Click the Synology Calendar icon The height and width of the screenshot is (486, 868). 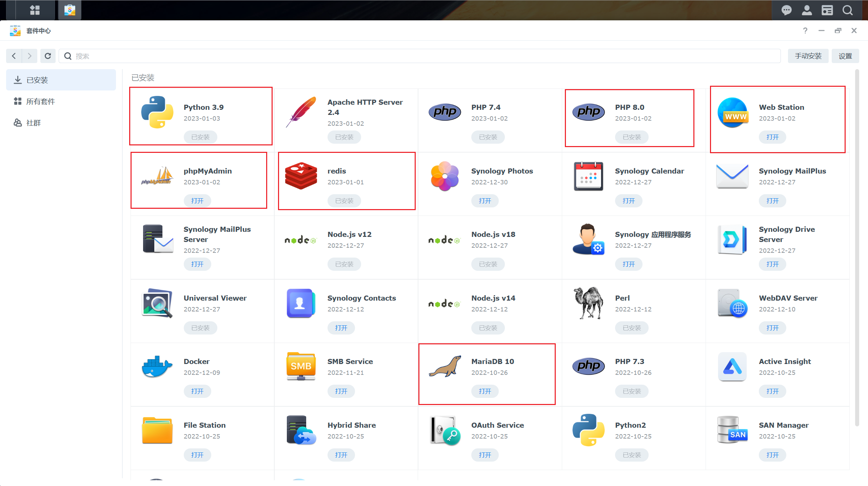coord(589,176)
